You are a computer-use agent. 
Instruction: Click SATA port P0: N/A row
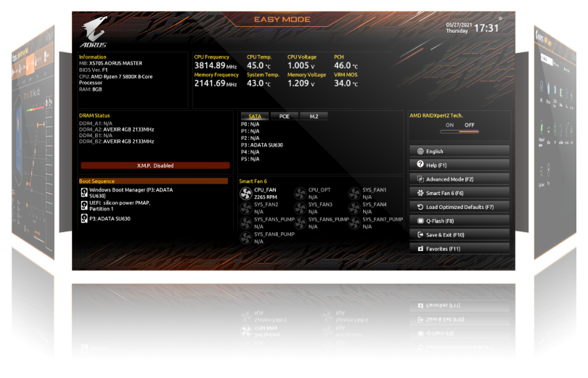point(250,124)
